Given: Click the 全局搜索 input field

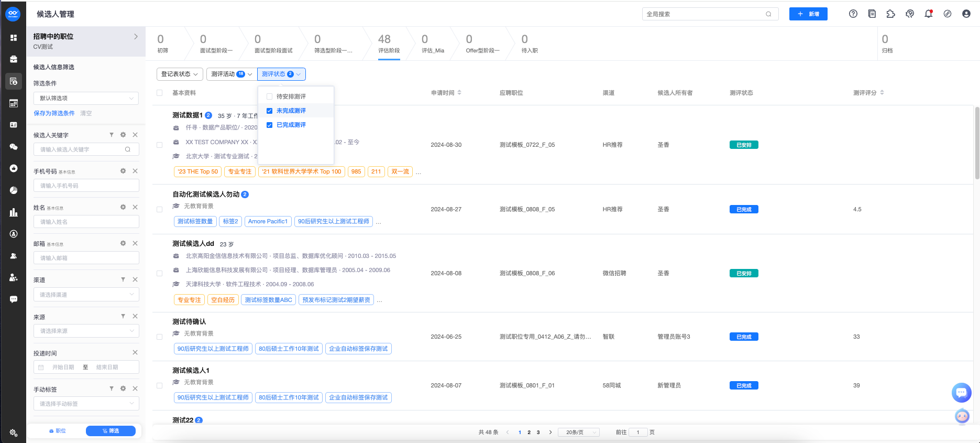Looking at the screenshot, I should pos(710,14).
